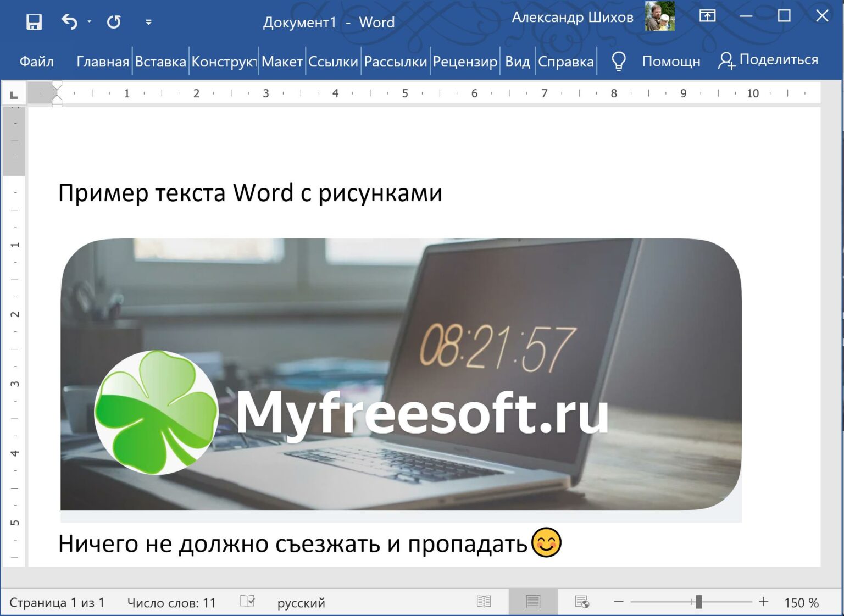Switch to the Вставка tab
Viewport: 844px width, 616px height.
(160, 62)
